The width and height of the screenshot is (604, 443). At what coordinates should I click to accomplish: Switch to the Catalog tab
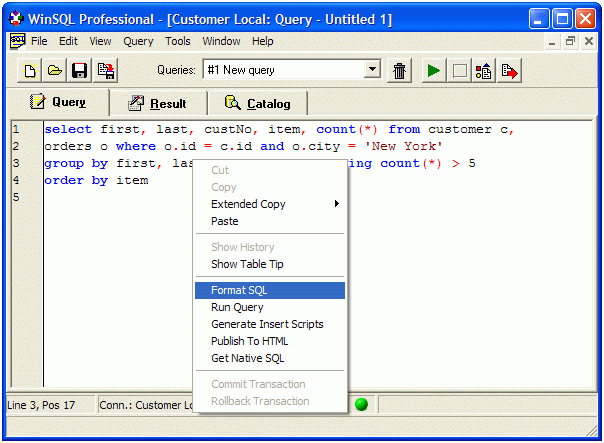click(x=257, y=103)
